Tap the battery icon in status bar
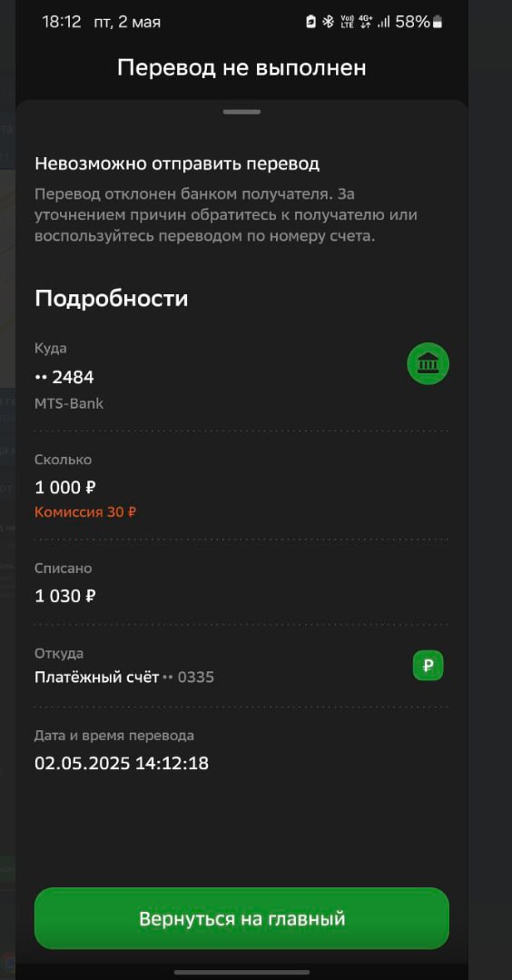Screen dimensions: 512x980 [x=437, y=22]
